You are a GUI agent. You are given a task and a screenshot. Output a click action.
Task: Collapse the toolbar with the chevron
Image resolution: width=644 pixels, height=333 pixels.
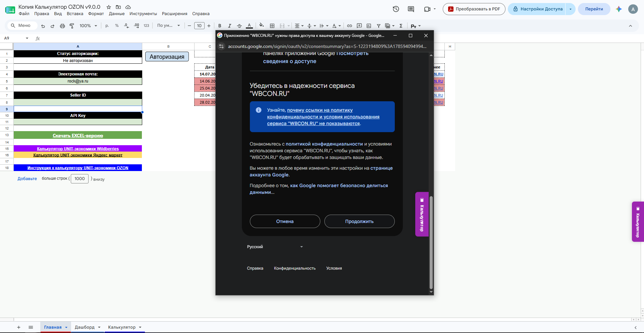(630, 26)
